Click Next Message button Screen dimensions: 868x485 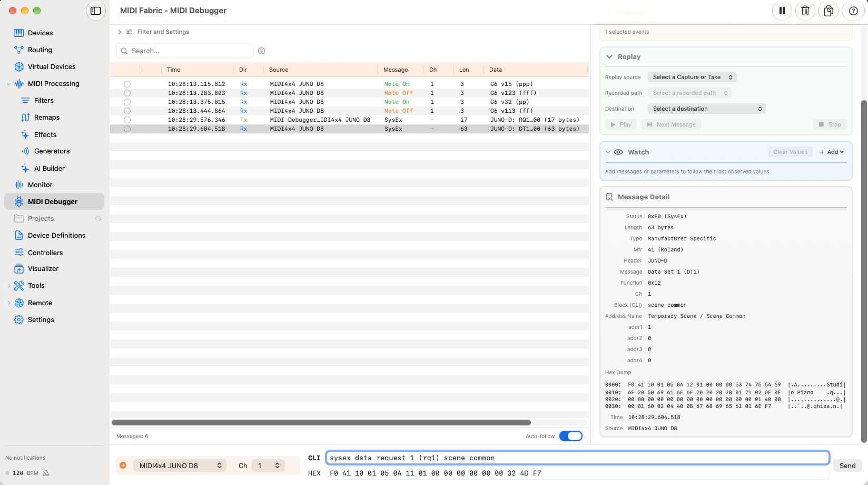coord(671,124)
